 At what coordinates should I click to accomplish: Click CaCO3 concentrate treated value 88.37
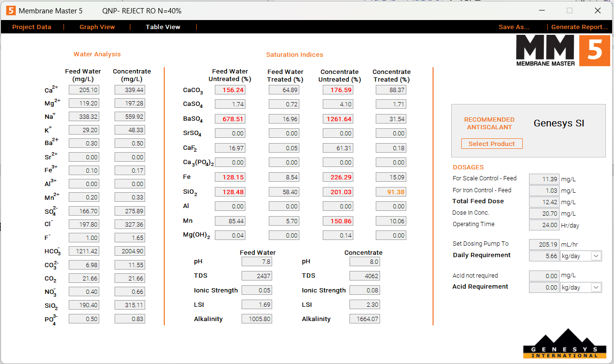tap(391, 90)
